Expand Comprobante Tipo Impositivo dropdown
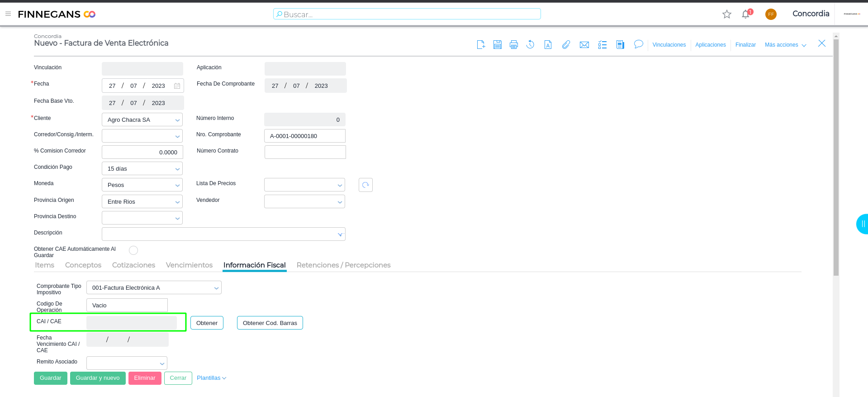Screen dimensions: 868x397 (x=216, y=288)
